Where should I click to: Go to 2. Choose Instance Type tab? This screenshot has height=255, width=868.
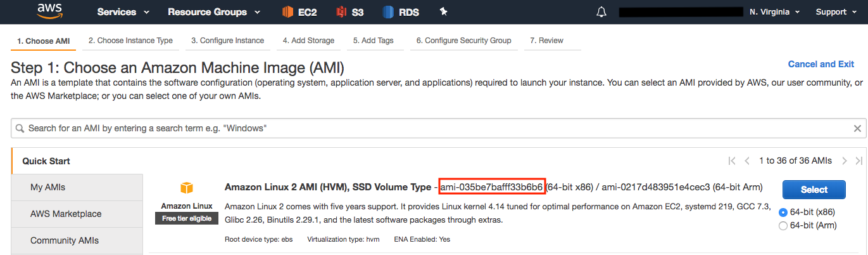[130, 41]
